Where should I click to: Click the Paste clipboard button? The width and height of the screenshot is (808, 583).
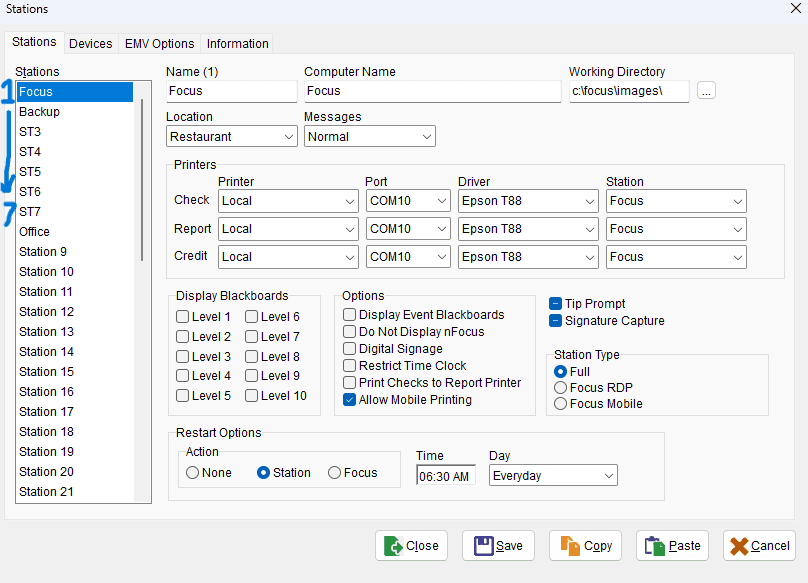click(x=672, y=546)
